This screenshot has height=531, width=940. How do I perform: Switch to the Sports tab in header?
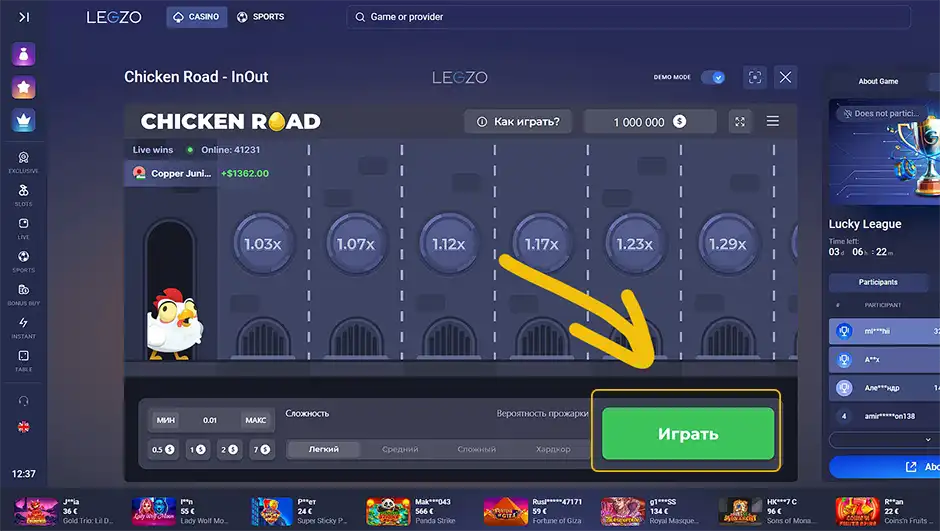[x=260, y=17]
